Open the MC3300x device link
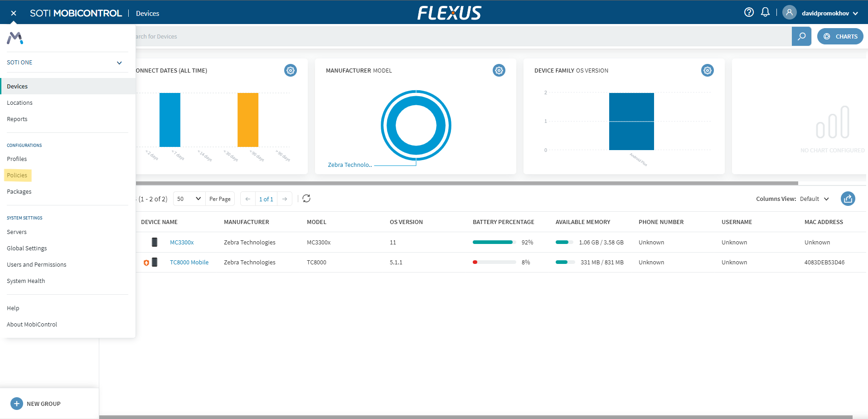 tap(182, 243)
